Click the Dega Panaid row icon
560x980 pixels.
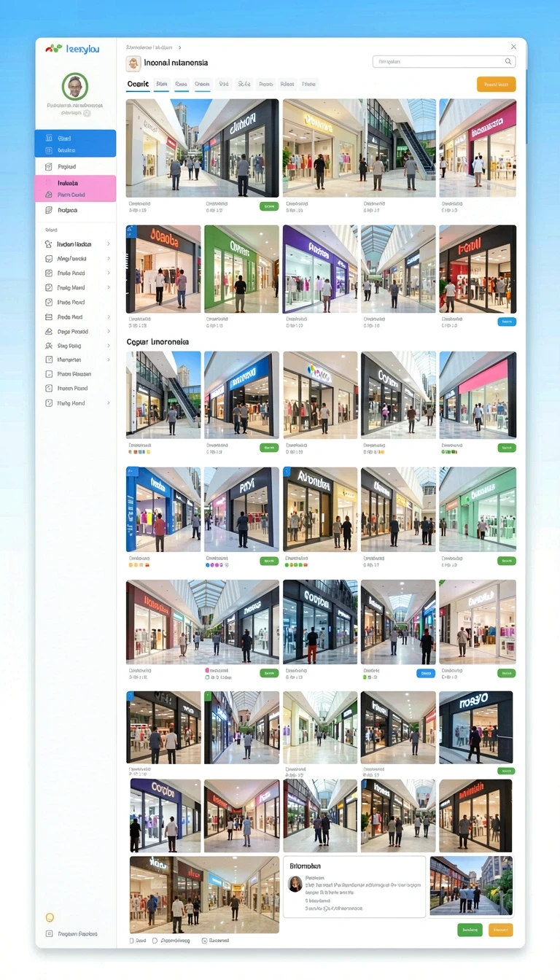pos(49,332)
